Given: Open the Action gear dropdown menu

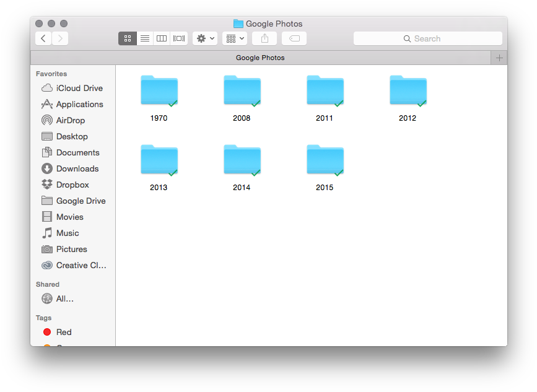Looking at the screenshot, I should 205,38.
